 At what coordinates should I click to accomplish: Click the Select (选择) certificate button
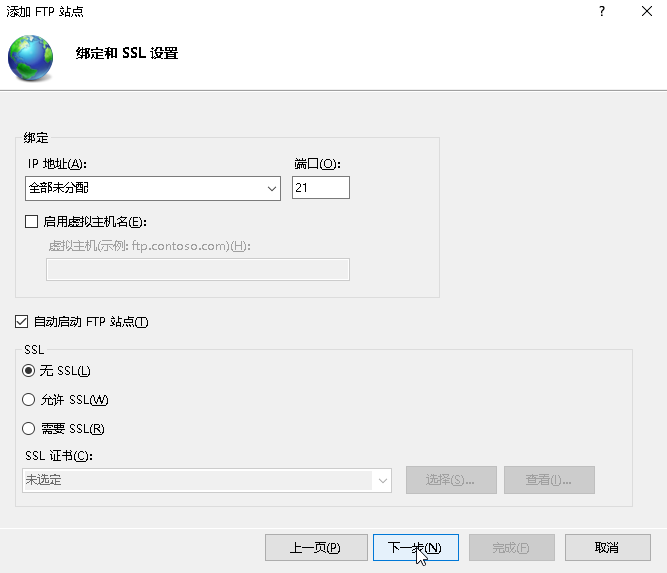451,480
